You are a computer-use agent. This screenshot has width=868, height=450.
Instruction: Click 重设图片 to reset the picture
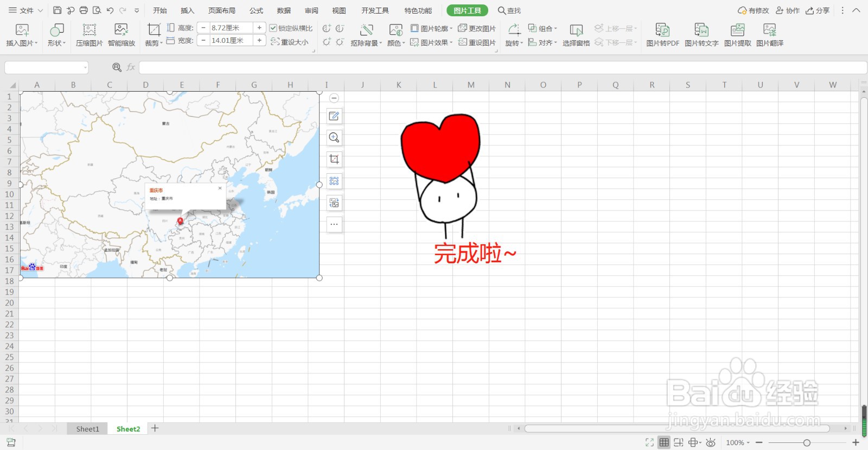477,42
